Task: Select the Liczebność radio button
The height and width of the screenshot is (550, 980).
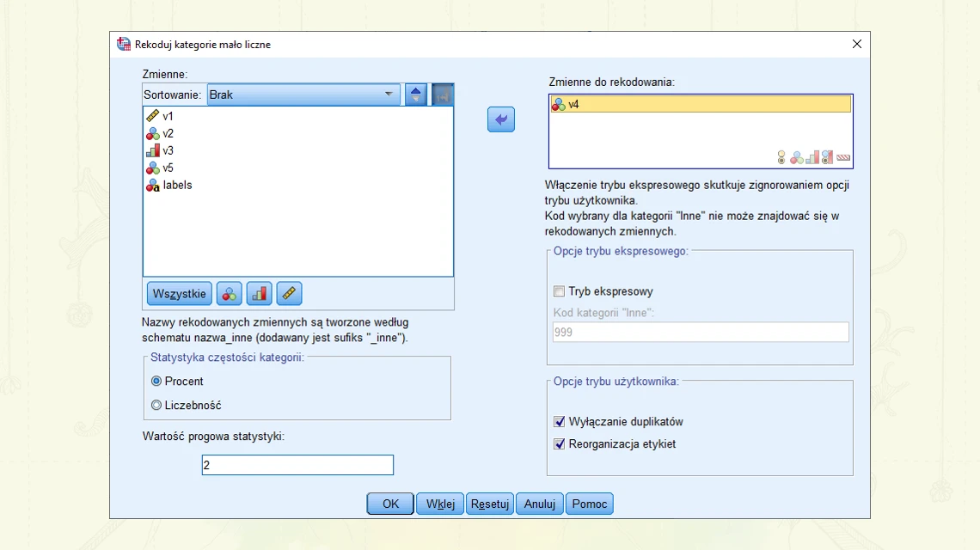Action: tap(156, 405)
